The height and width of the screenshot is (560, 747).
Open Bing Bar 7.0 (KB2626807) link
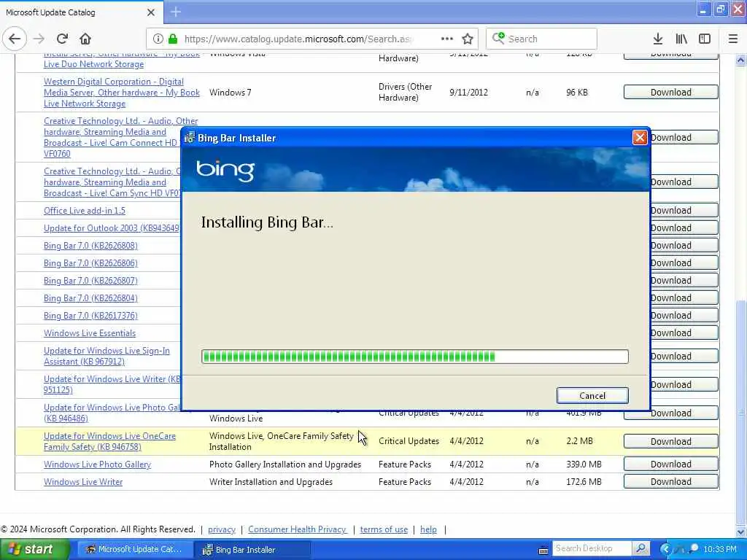click(90, 281)
